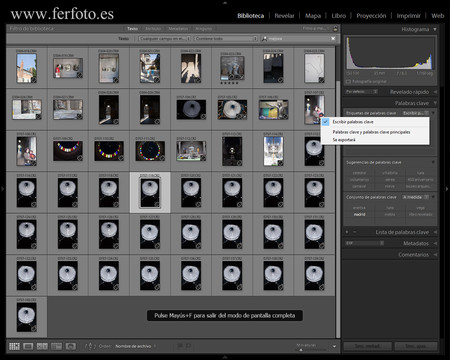The image size is (450, 360).
Task: Collapse the Histograma panel
Action: click(435, 29)
